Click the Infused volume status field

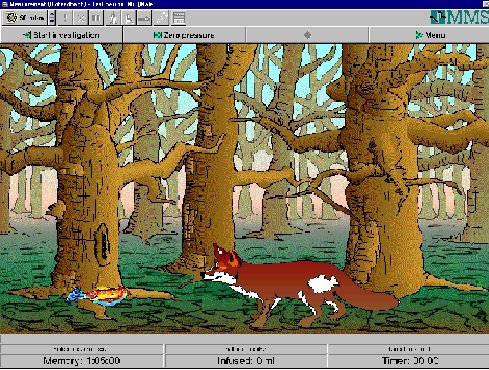pyautogui.click(x=246, y=361)
